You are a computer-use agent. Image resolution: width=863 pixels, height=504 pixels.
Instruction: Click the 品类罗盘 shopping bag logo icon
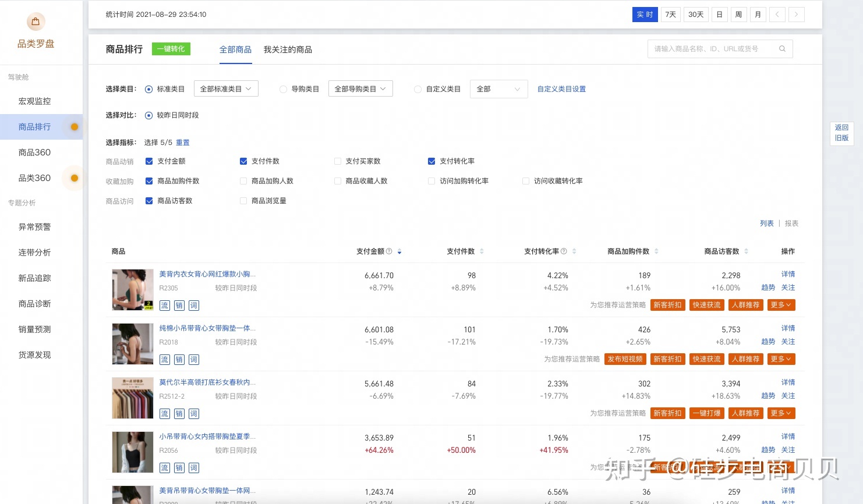click(x=36, y=22)
